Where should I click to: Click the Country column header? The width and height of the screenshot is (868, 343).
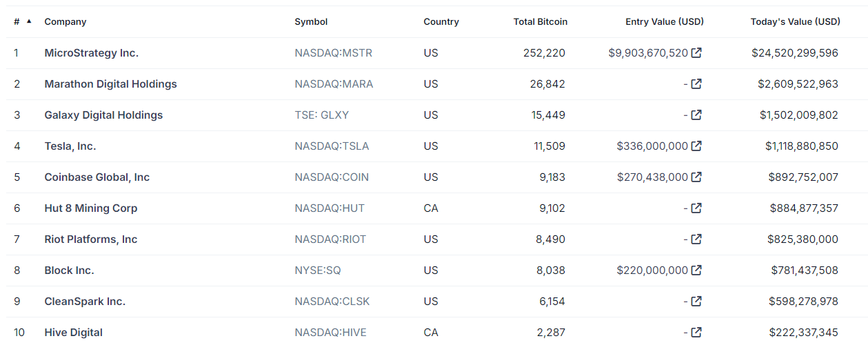441,22
